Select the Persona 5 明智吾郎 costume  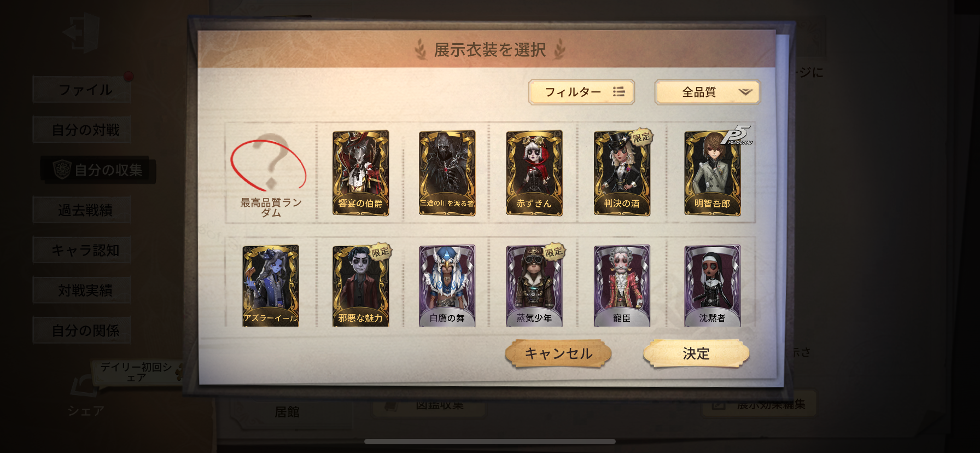[713, 173]
